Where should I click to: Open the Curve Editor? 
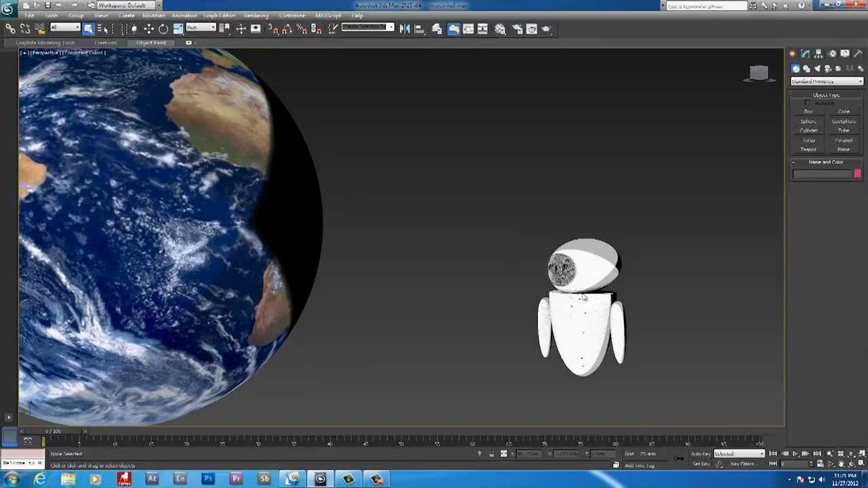(468, 28)
